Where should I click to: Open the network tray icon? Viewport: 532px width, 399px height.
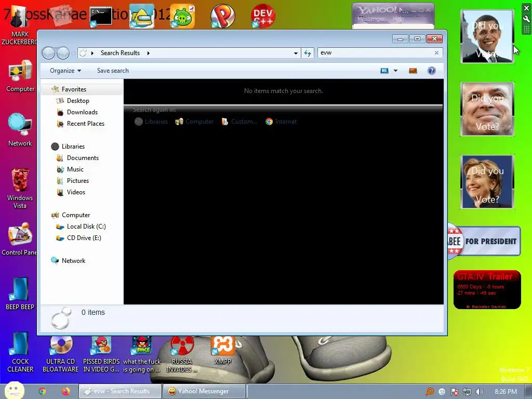(467, 392)
